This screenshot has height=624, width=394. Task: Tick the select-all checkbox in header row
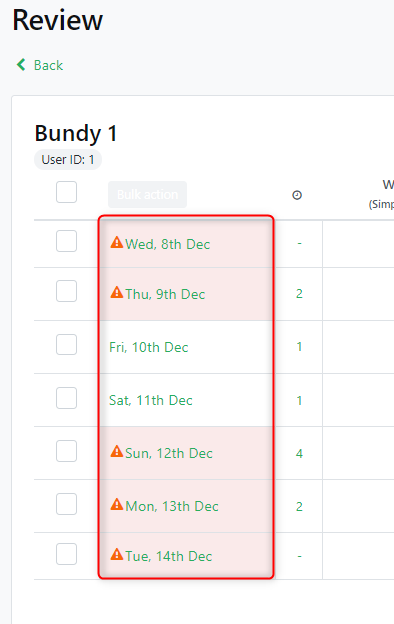66,192
